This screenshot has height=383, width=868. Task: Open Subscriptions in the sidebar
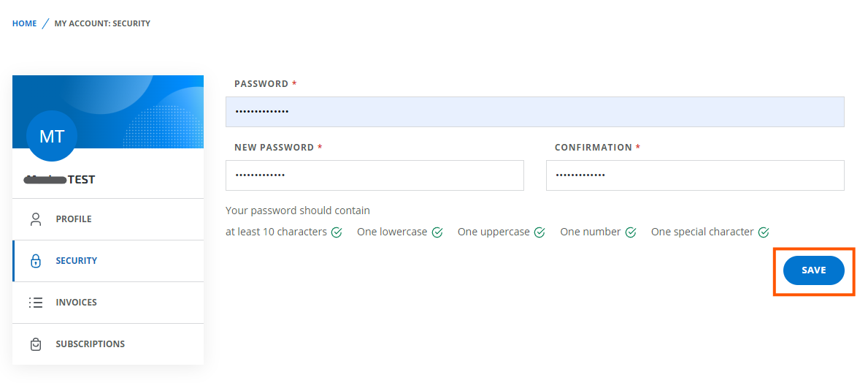[90, 344]
